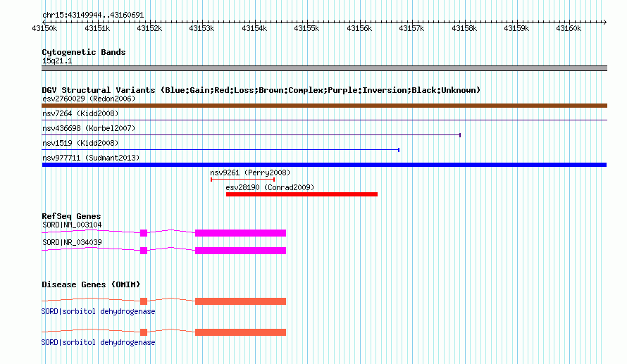This screenshot has width=627, height=364.
Task: Click the 43155k ruler tick label
Action: coord(306,28)
